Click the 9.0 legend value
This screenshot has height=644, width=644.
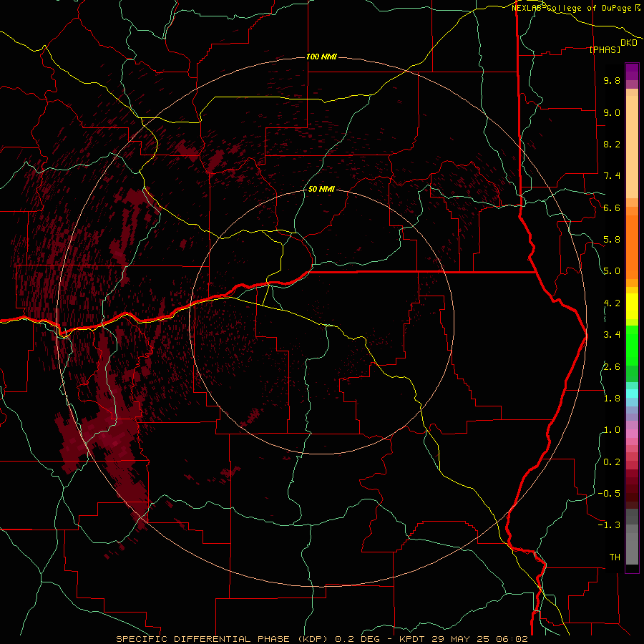[612, 112]
